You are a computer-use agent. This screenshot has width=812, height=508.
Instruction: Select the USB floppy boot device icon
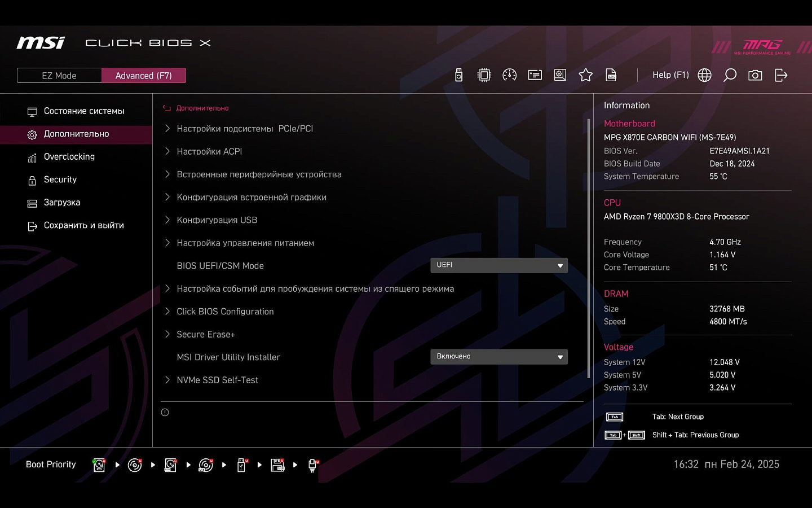tap(277, 465)
